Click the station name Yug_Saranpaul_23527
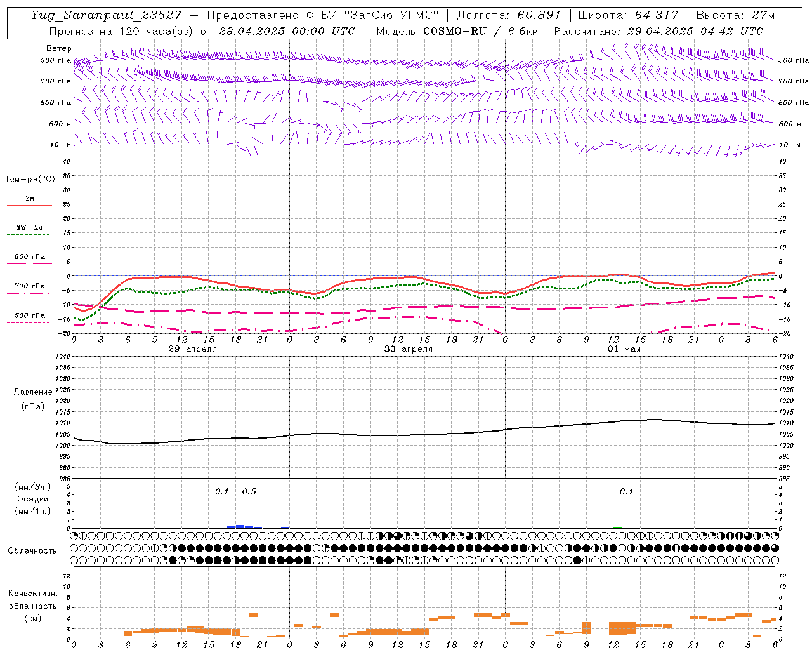This screenshot has height=650, width=812. click(106, 15)
